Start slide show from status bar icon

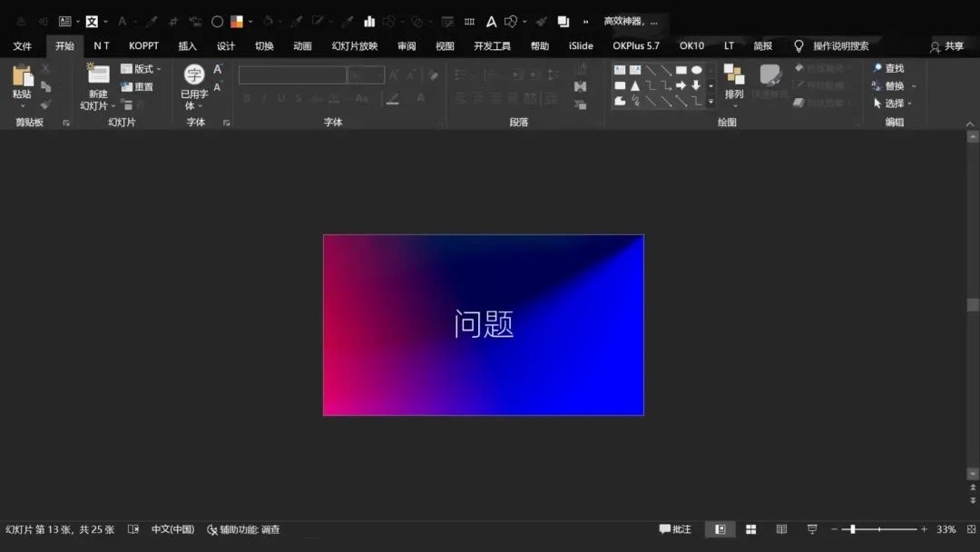coord(812,529)
